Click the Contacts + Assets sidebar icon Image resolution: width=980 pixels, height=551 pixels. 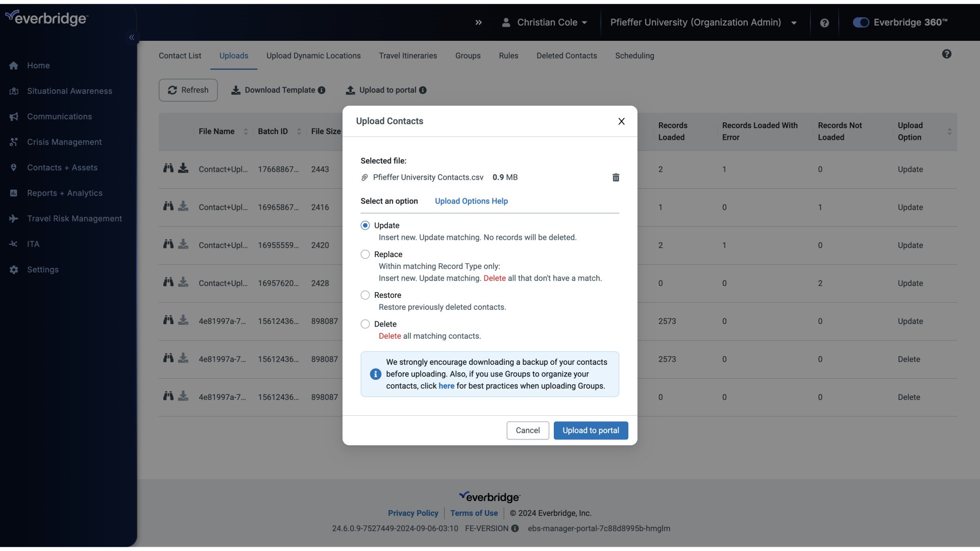pyautogui.click(x=13, y=167)
